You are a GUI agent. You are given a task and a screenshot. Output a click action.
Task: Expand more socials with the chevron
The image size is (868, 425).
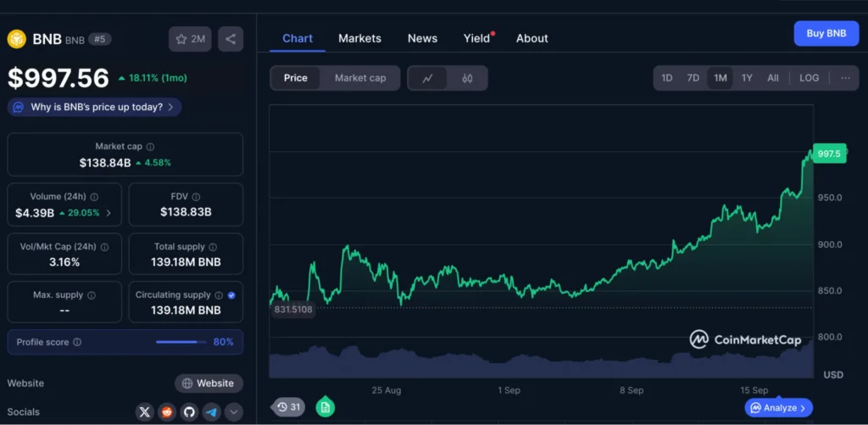point(233,412)
